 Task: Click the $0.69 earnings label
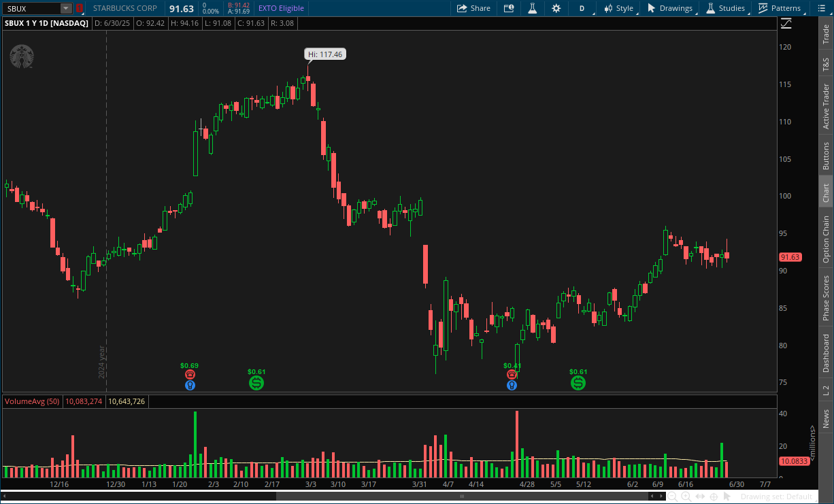point(189,365)
